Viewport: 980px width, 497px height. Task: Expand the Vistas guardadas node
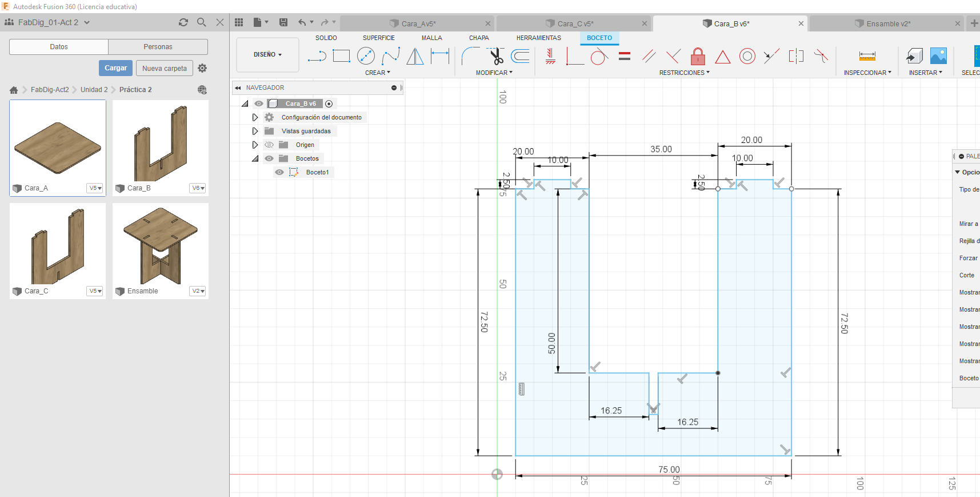[x=255, y=131]
